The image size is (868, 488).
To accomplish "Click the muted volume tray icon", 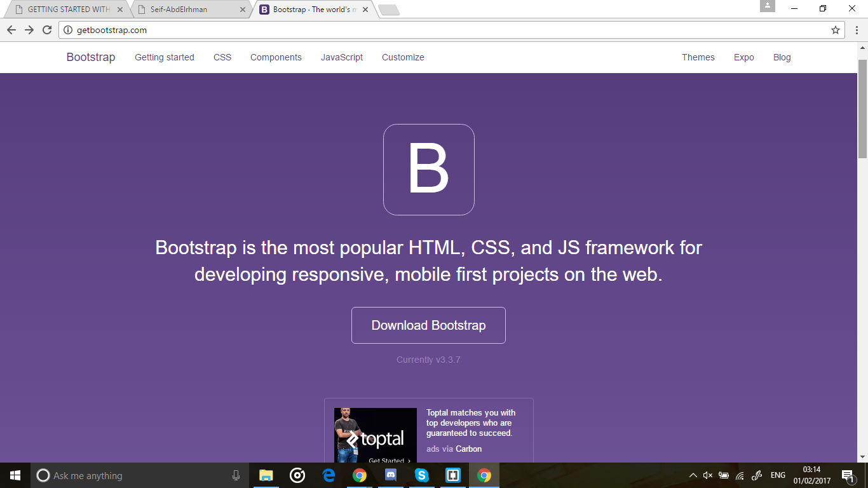I will [x=708, y=475].
